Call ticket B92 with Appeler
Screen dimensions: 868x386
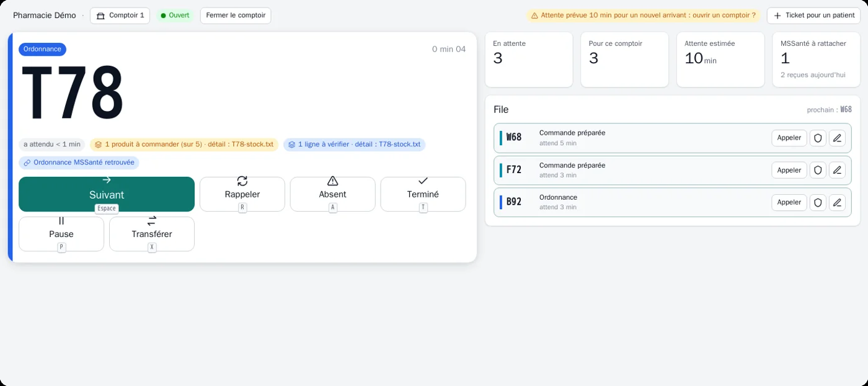tap(789, 202)
